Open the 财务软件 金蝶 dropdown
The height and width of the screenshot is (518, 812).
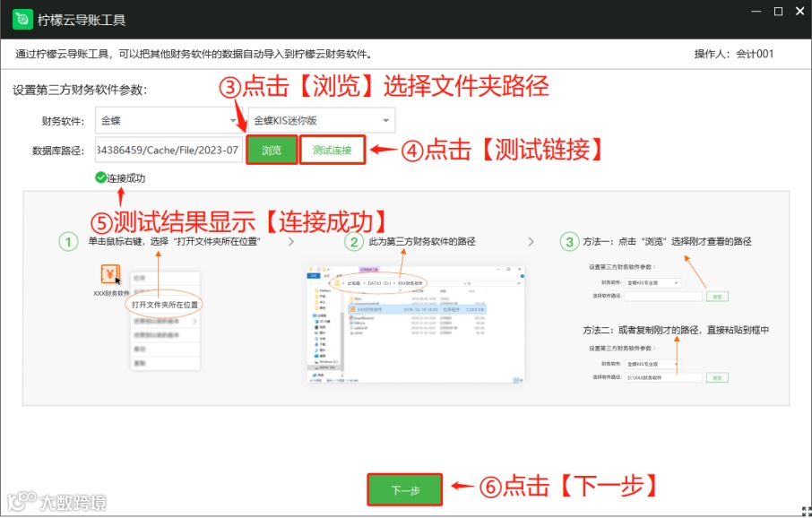[x=167, y=121]
